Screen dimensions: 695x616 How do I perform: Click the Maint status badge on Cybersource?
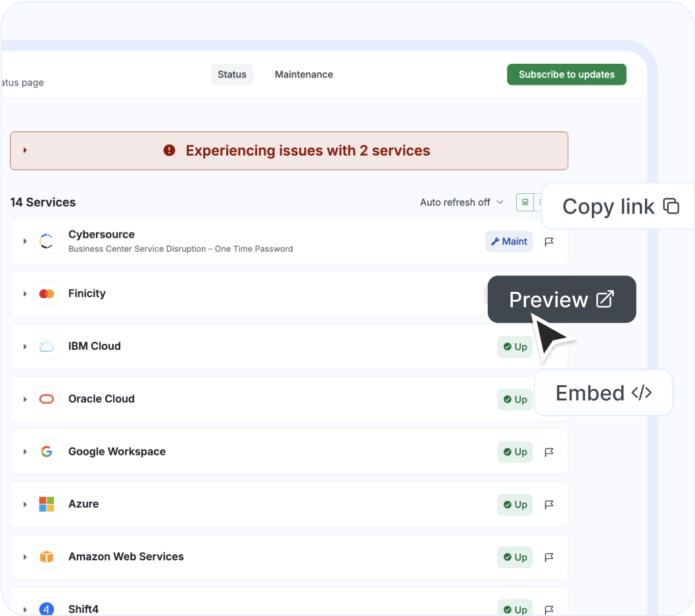tap(508, 241)
